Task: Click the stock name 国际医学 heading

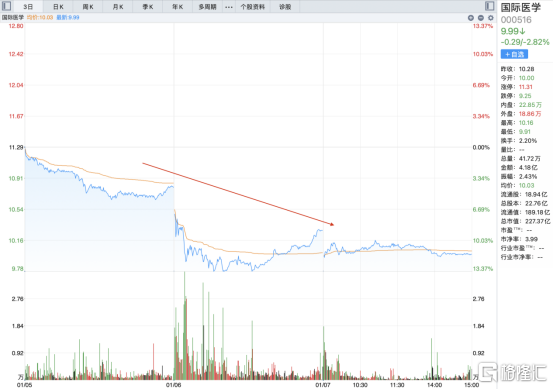Action: coord(521,7)
